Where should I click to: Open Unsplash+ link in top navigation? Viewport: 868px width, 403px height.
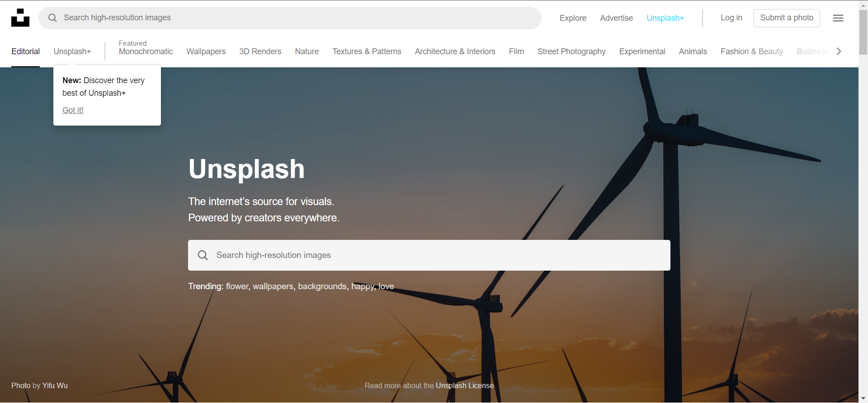pos(665,18)
